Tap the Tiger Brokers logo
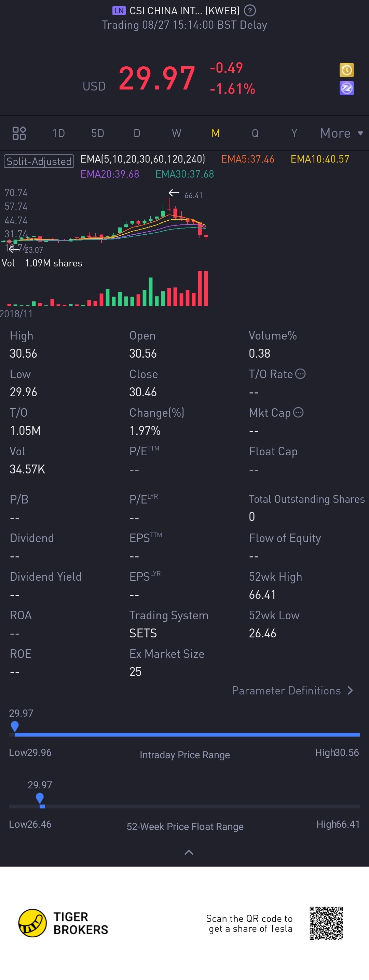This screenshot has height=980, width=369. point(63,923)
